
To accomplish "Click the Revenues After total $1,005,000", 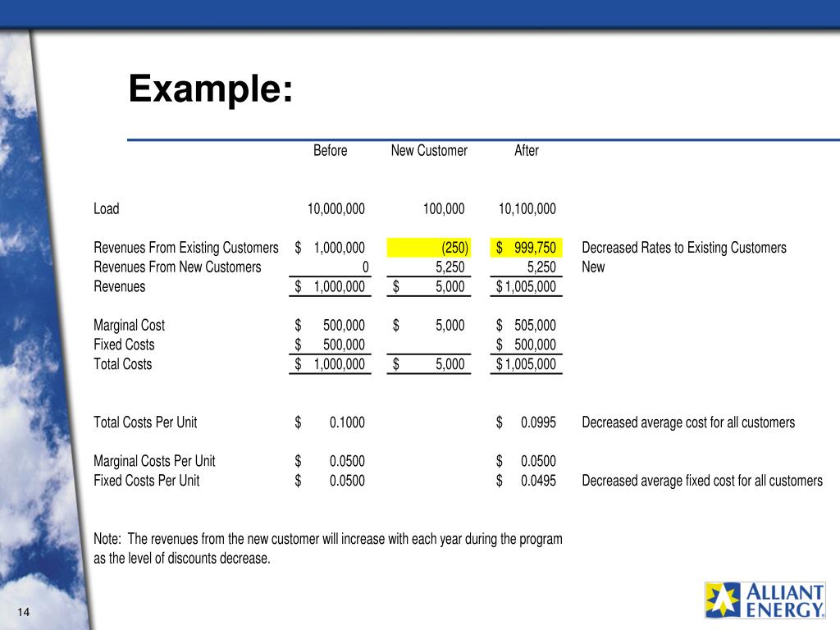I will pos(526,286).
